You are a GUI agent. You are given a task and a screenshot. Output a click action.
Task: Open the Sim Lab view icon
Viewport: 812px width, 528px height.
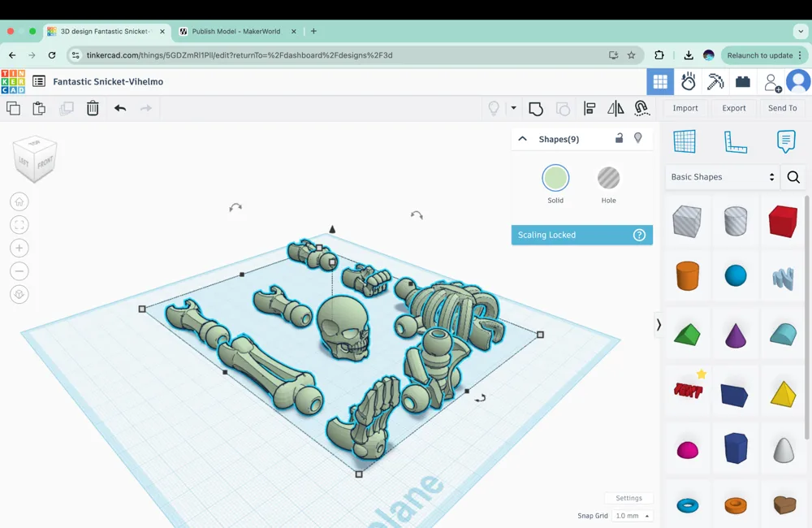(689, 81)
